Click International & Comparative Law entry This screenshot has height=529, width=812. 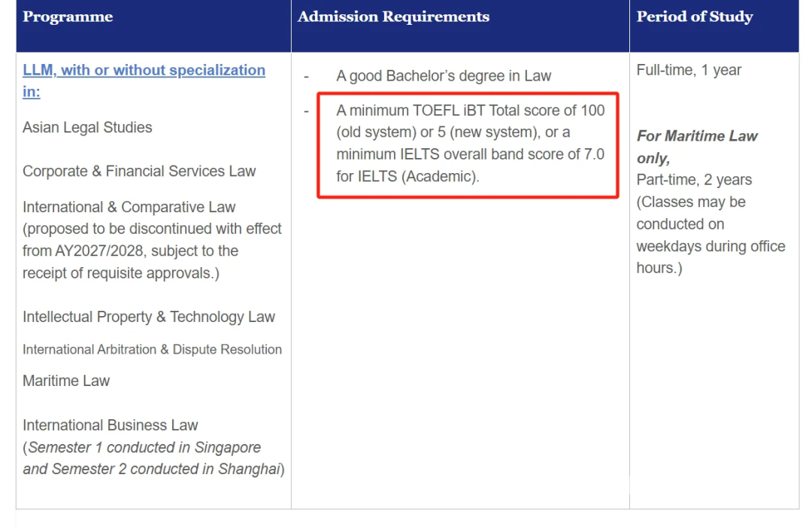tap(129, 207)
